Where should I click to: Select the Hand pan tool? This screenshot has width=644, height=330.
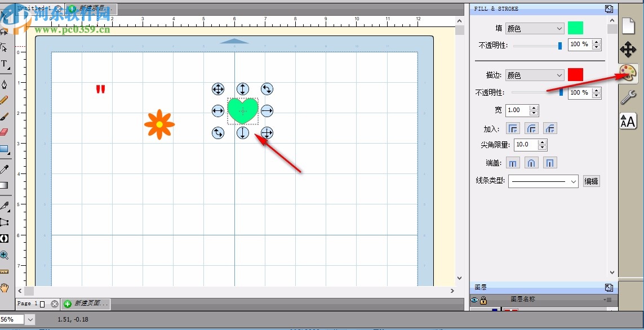[4, 288]
